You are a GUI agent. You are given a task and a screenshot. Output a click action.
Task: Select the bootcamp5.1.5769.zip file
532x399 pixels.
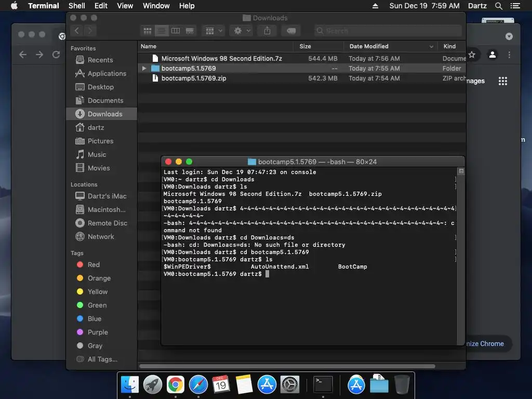302,78
